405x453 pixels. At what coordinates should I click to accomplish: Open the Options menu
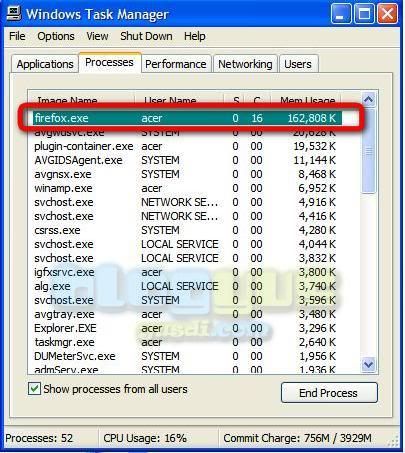coord(56,36)
